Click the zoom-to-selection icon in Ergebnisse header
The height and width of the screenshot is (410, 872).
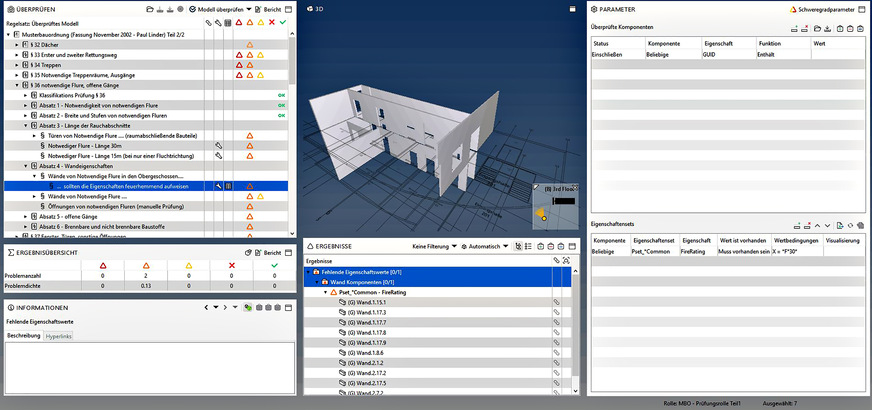pos(567,260)
